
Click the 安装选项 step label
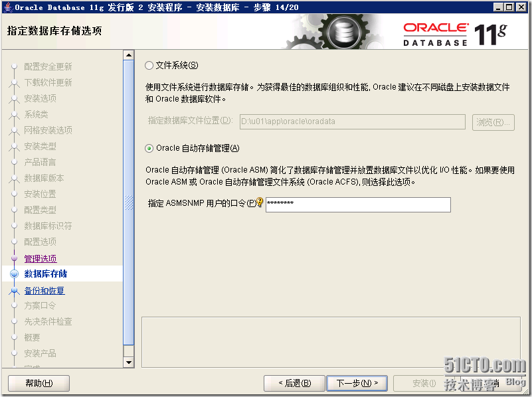(x=40, y=99)
